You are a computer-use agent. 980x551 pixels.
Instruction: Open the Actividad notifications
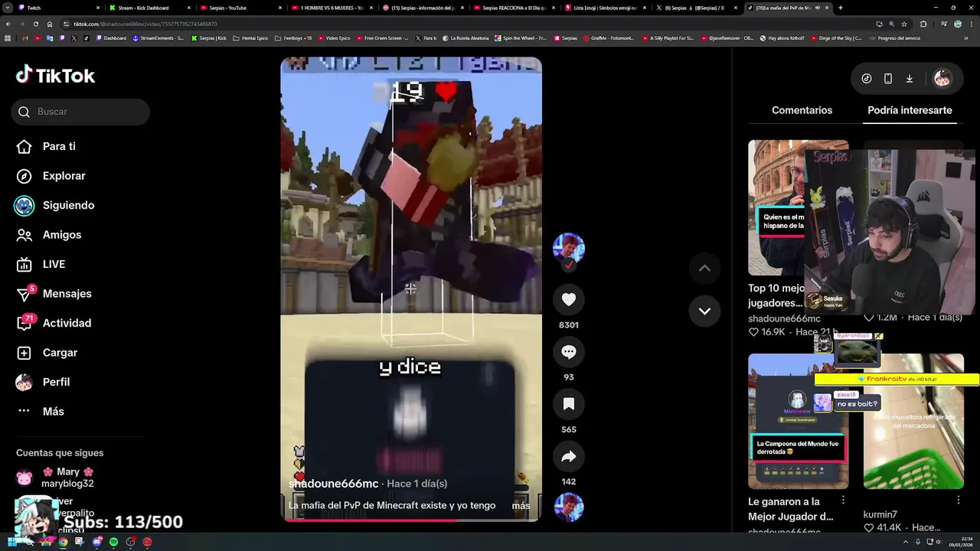tap(67, 323)
